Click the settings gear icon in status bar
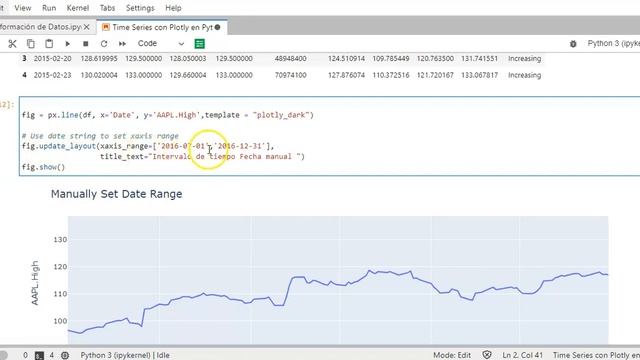640x360 pixels. (65, 356)
